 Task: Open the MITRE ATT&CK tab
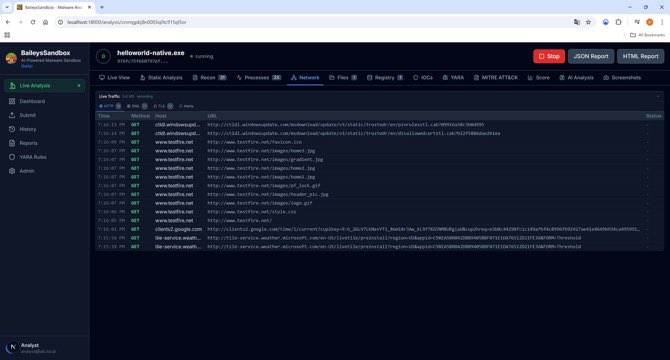point(496,78)
